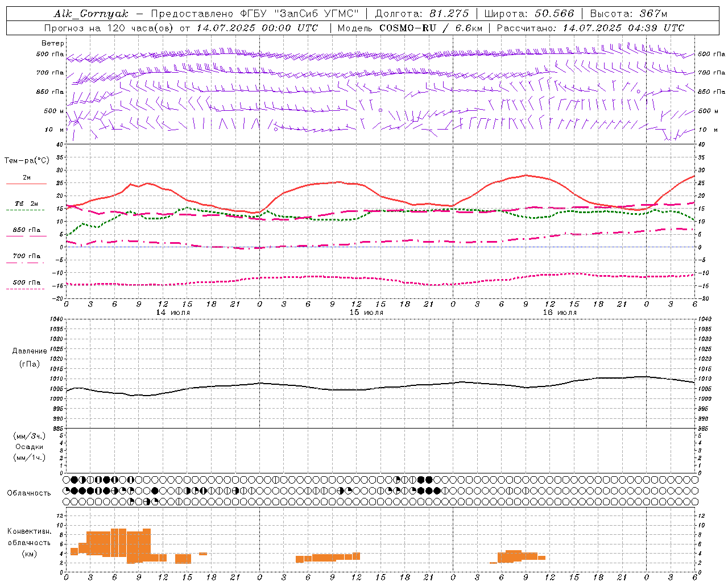The height and width of the screenshot is (582, 728).
Task: Click the 16 июля date label
Action: [560, 313]
